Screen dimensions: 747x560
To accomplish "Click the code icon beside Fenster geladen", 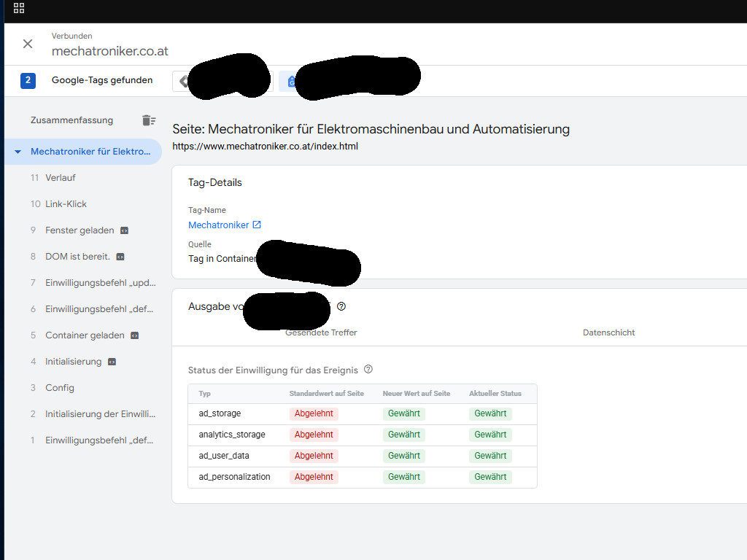I will (124, 230).
